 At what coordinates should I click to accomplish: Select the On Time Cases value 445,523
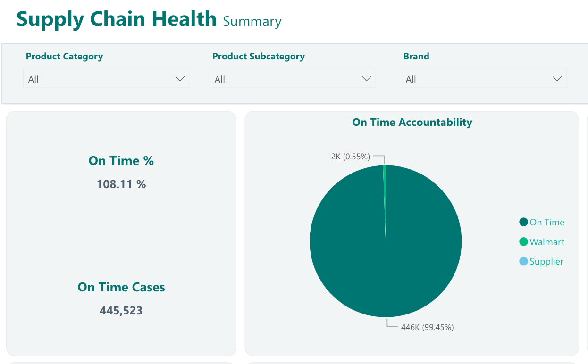121,311
